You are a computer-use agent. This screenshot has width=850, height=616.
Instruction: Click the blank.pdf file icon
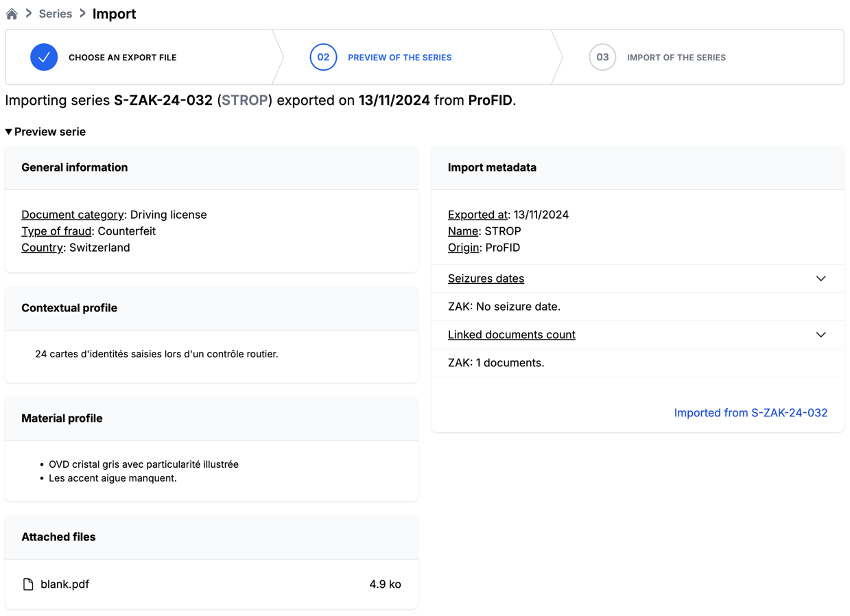(28, 584)
